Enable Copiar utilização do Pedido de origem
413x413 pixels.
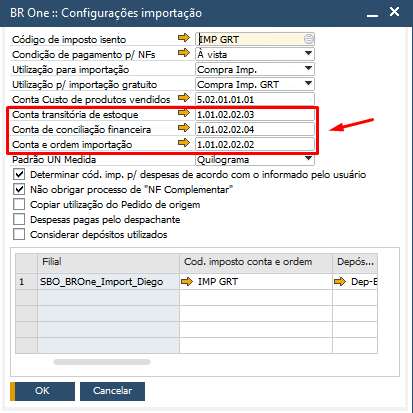click(19, 204)
